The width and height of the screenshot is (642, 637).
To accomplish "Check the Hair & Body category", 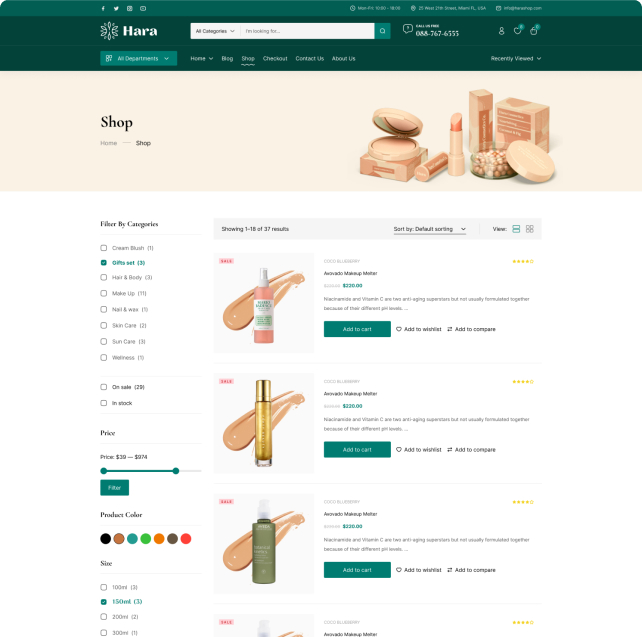I will (104, 278).
